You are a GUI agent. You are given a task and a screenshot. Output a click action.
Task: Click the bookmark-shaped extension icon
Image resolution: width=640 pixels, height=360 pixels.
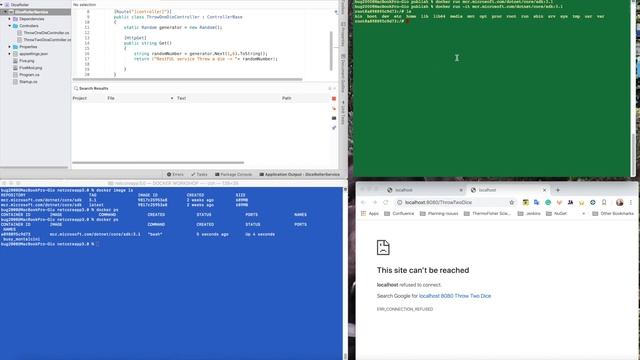[x=604, y=202]
